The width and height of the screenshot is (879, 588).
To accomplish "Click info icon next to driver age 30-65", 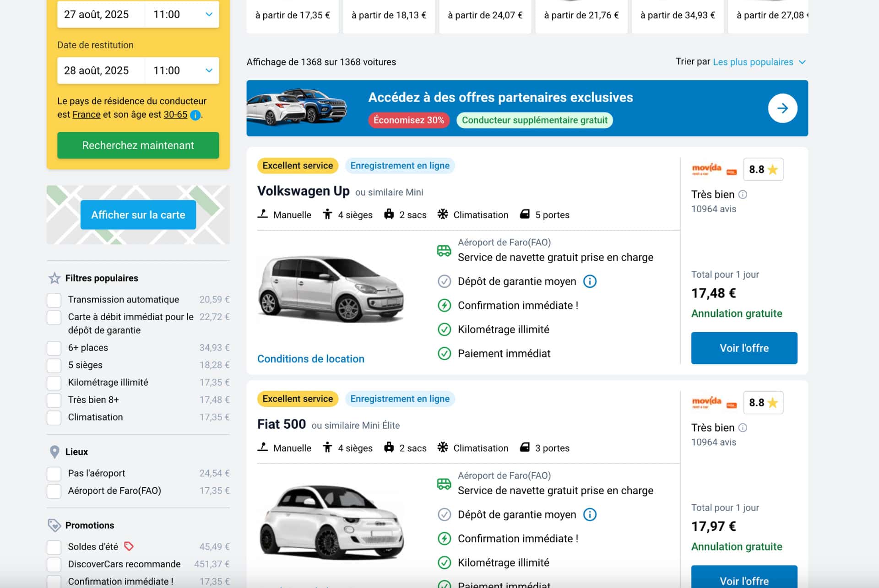I will click(x=195, y=115).
